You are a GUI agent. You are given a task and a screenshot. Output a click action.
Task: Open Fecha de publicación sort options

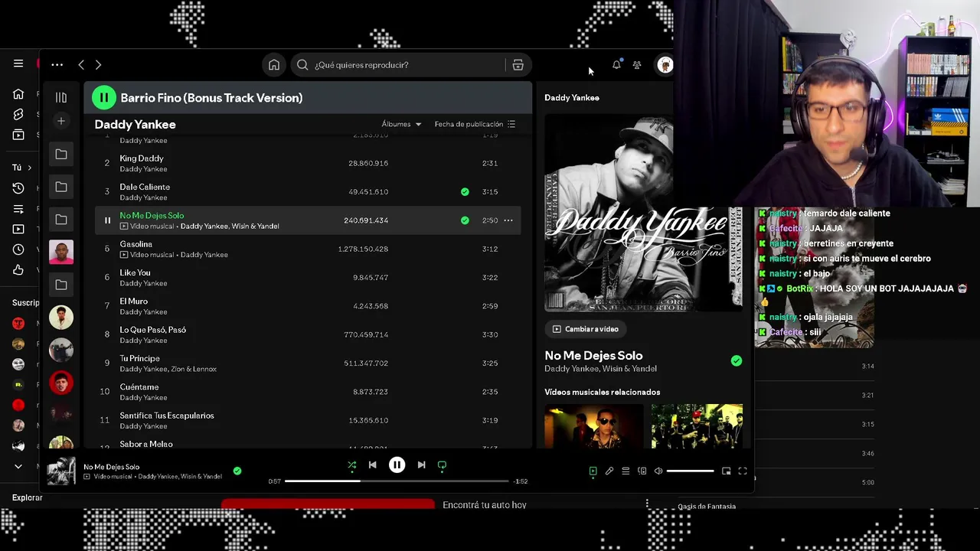tap(475, 124)
